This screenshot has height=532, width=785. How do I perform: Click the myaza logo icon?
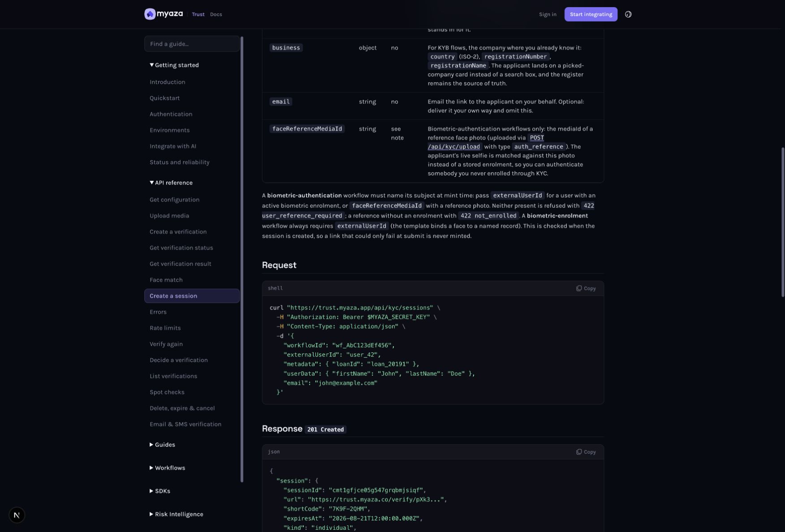pos(150,14)
